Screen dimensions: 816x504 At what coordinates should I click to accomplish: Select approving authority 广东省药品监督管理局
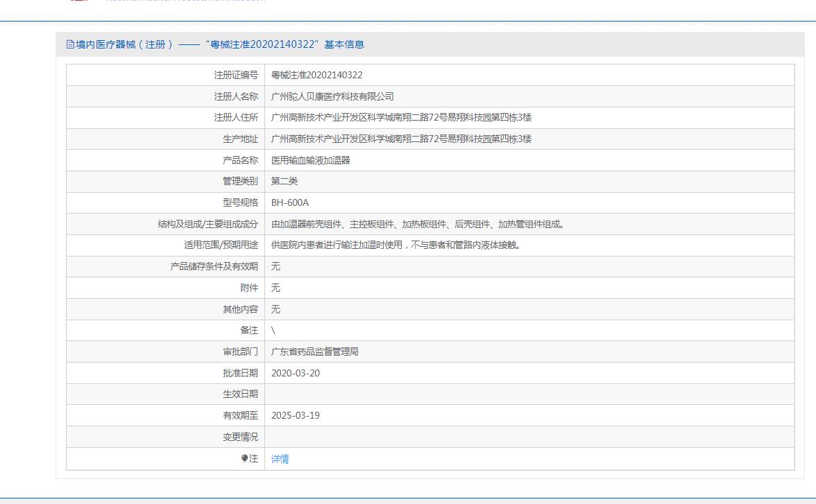coord(315,351)
